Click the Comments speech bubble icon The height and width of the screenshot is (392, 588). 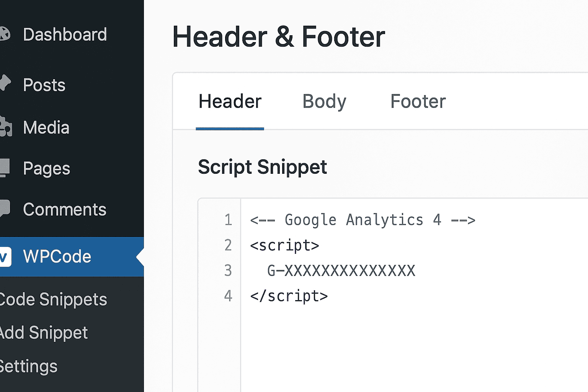[x=4, y=208]
